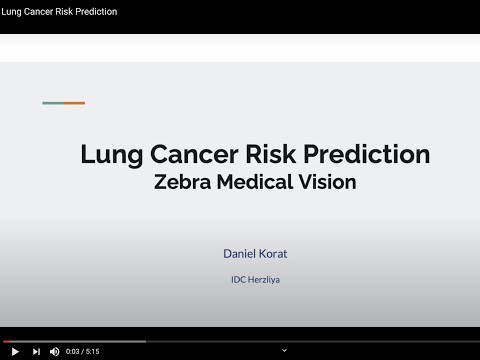Click the orange segment of the accent line
Viewport: 480px width, 360px height.
(x=74, y=103)
